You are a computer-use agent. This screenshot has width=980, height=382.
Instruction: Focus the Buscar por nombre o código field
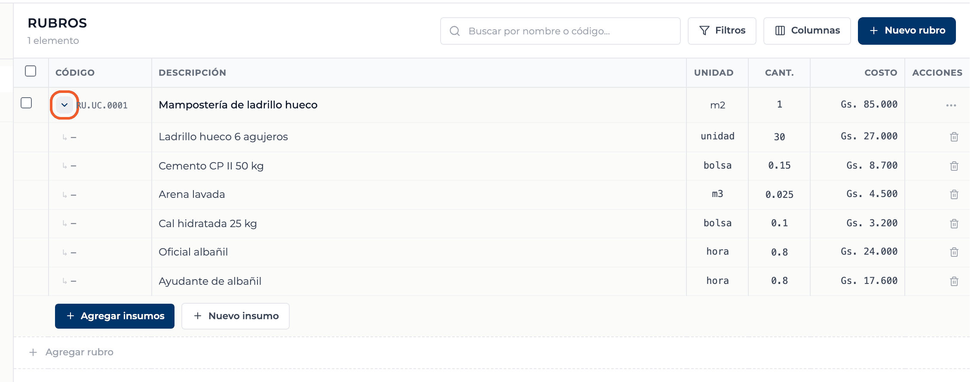[x=560, y=31]
